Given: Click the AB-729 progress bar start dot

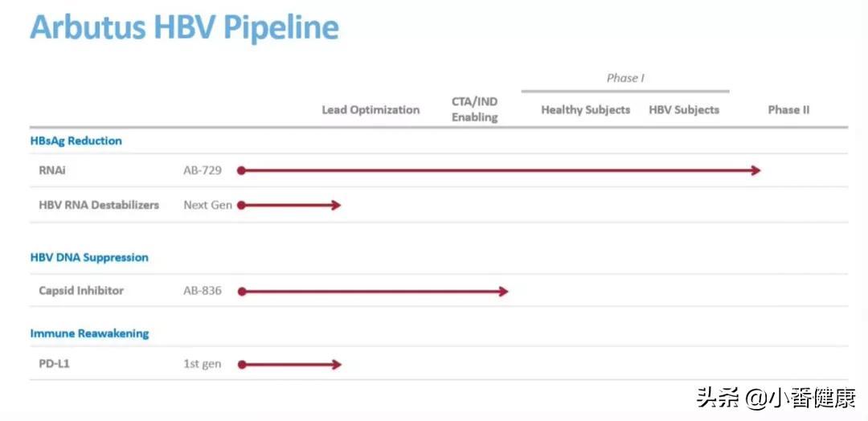Looking at the screenshot, I should 241,171.
